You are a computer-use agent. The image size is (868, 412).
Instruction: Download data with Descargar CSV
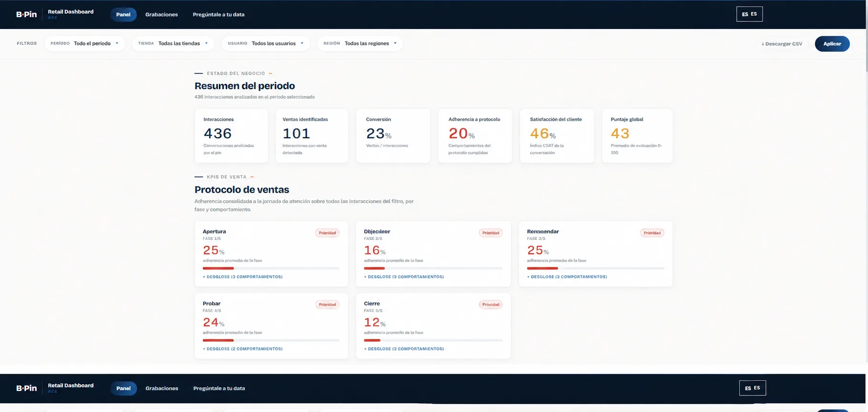[782, 44]
